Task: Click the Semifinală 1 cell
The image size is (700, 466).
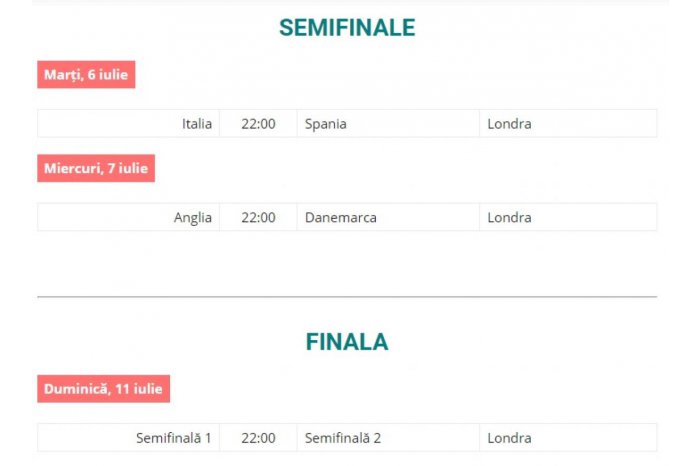Action: pyautogui.click(x=129, y=438)
